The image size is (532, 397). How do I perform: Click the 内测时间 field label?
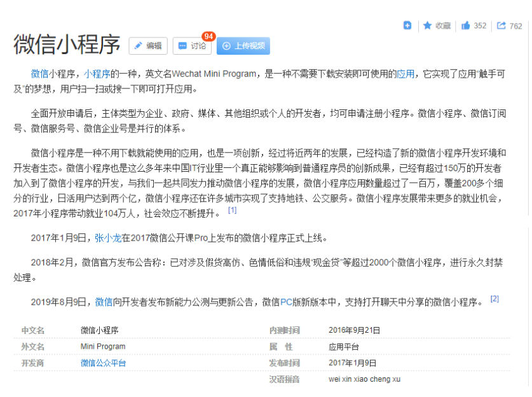(x=284, y=330)
